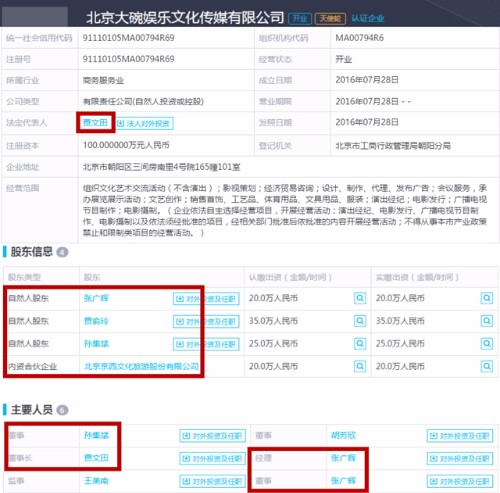Image resolution: width=500 pixels, height=493 pixels.
Task: Click magnifier beside 张广辉's 实缴出资 amount
Action: click(487, 298)
